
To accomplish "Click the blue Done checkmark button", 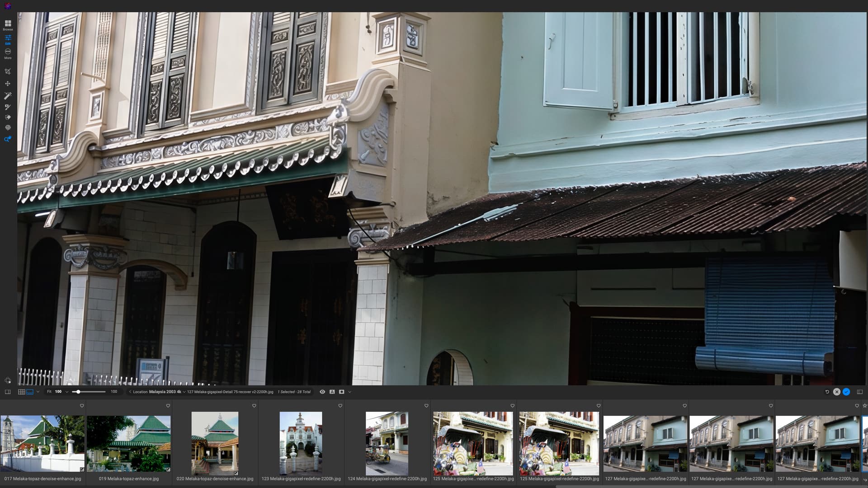I will coord(846,392).
